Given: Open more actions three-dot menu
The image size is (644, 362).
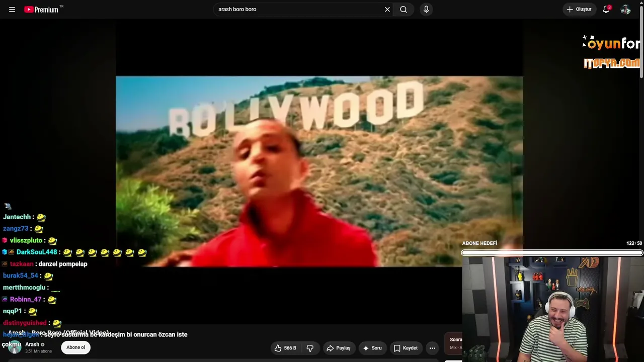Looking at the screenshot, I should point(432,348).
